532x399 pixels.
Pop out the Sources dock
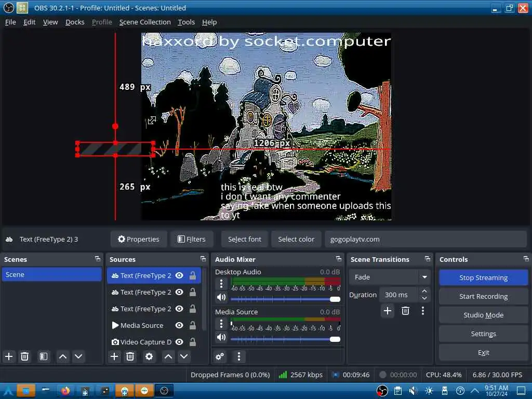click(203, 259)
